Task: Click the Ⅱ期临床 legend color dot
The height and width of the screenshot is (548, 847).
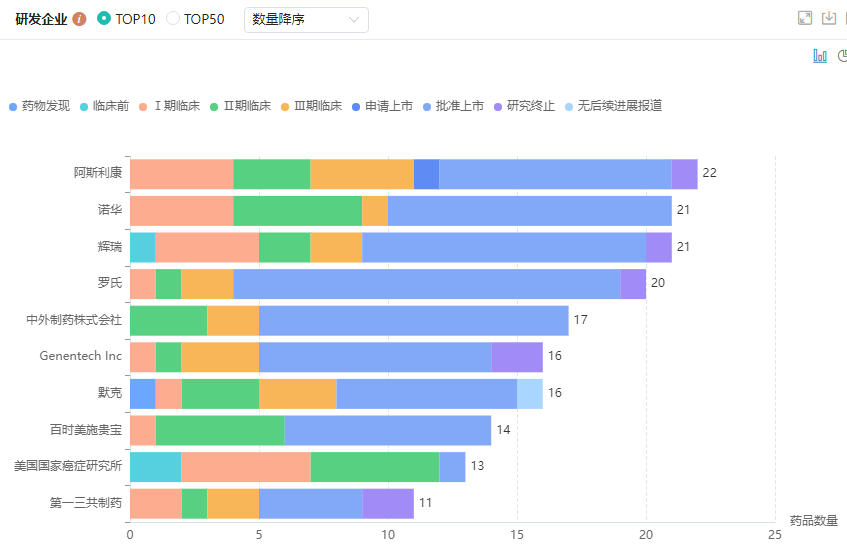Action: coord(214,106)
